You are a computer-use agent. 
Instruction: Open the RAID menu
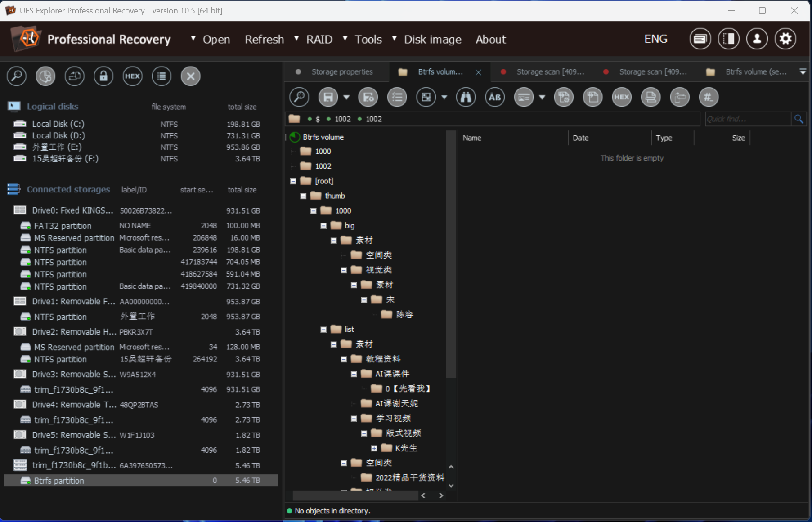click(319, 40)
